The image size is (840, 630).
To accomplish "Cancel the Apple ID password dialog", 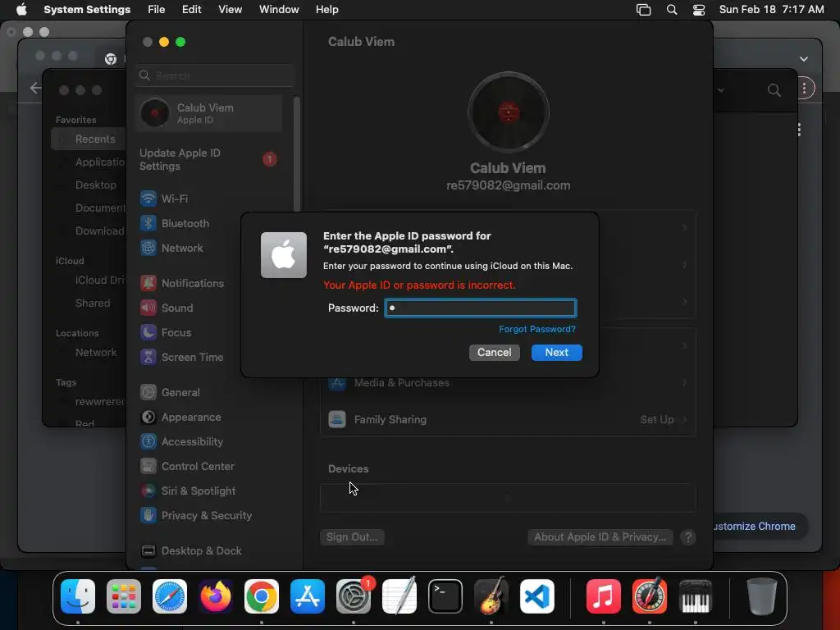I will click(x=494, y=353).
